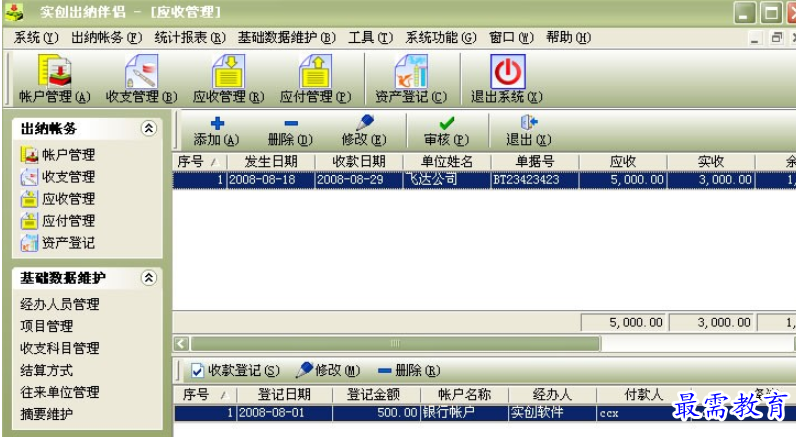
Task: Sort lower table by 序号 column
Action: coord(206,394)
